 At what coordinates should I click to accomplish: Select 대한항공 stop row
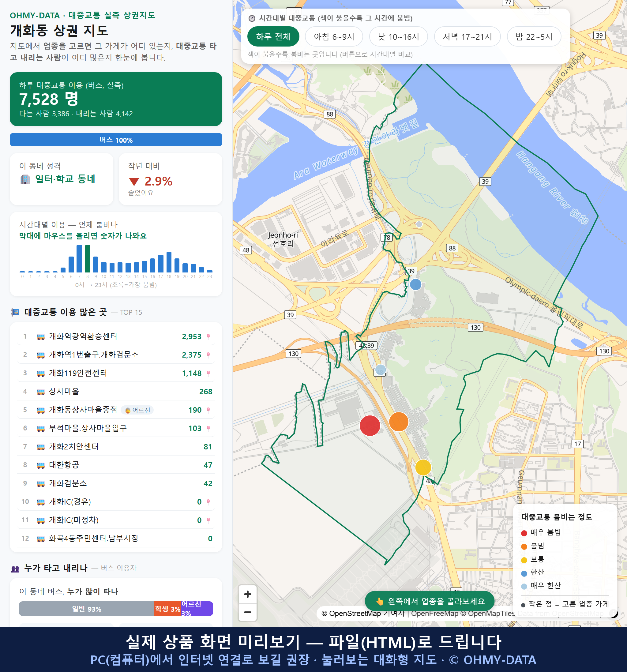tap(116, 465)
